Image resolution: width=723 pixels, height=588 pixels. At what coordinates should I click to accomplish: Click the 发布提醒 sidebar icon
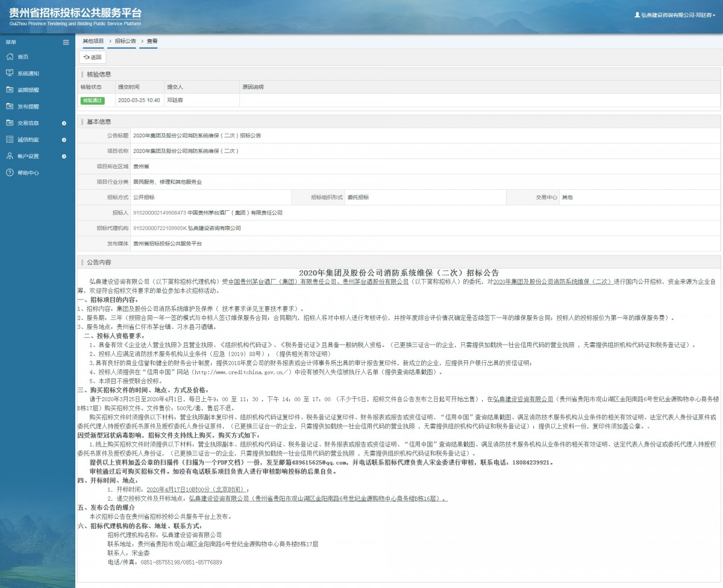(x=9, y=106)
